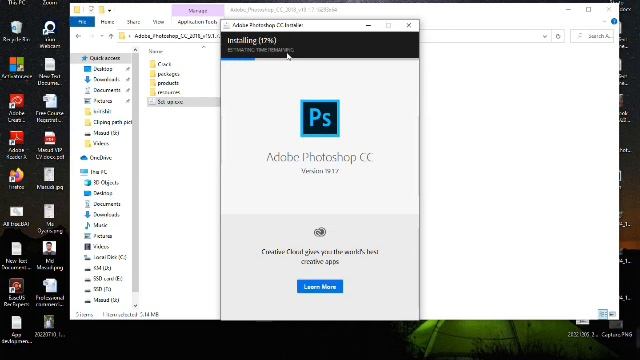
Task: Open the first folder above packages
Action: (160, 64)
